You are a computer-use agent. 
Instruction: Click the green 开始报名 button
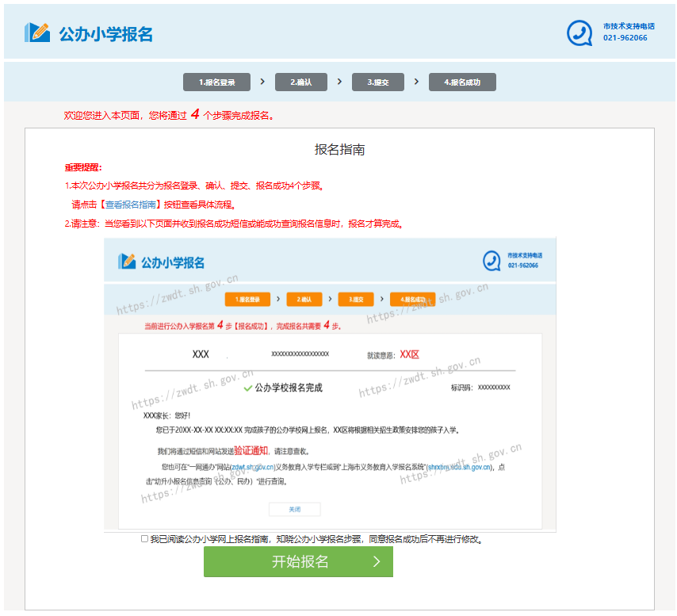coord(298,561)
